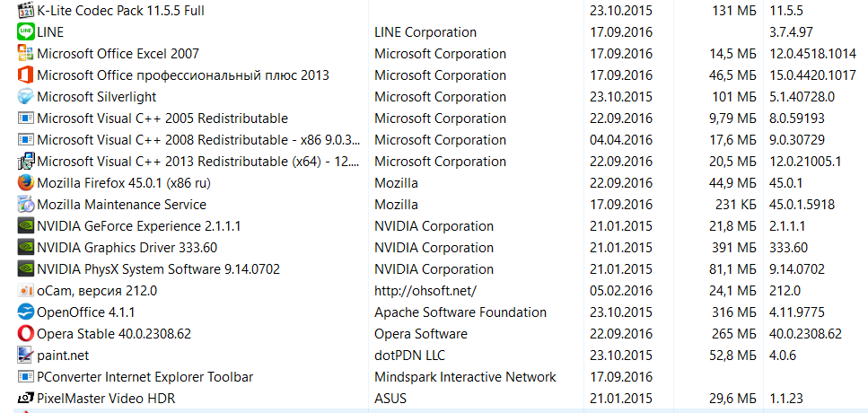This screenshot has width=868, height=413.
Task: Click the Opera Stable red icon
Action: tap(25, 334)
